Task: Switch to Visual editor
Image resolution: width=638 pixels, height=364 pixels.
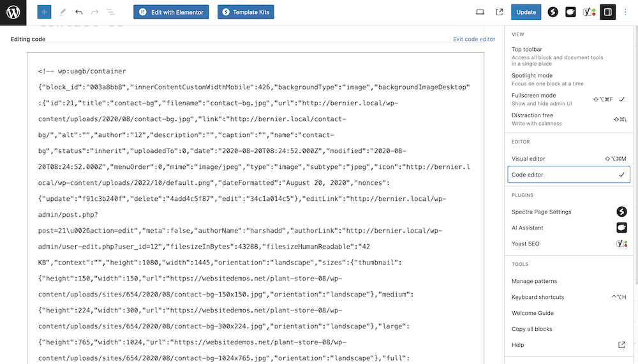Action: click(569, 159)
